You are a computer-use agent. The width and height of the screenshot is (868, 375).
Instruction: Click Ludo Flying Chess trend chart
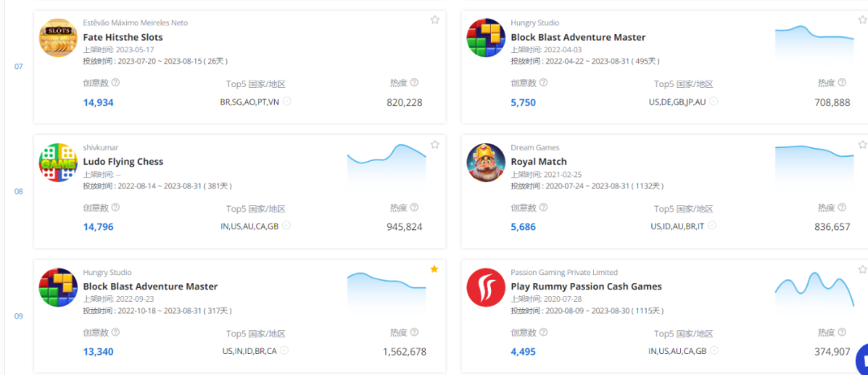(x=387, y=167)
